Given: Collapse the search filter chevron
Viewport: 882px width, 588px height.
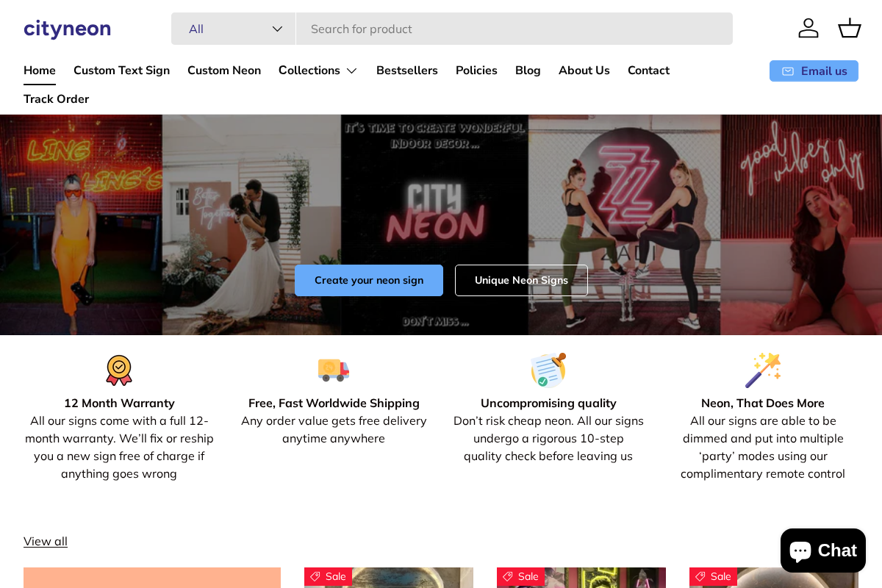Looking at the screenshot, I should pyautogui.click(x=277, y=29).
